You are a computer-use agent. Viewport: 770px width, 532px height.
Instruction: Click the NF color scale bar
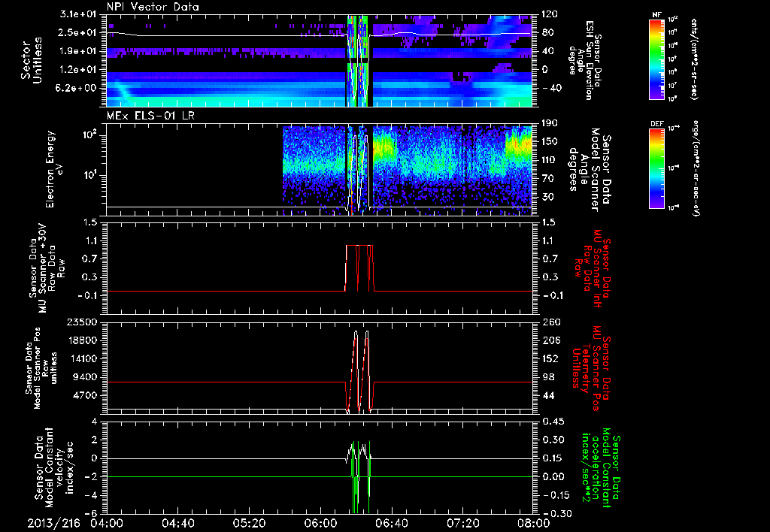click(x=654, y=60)
